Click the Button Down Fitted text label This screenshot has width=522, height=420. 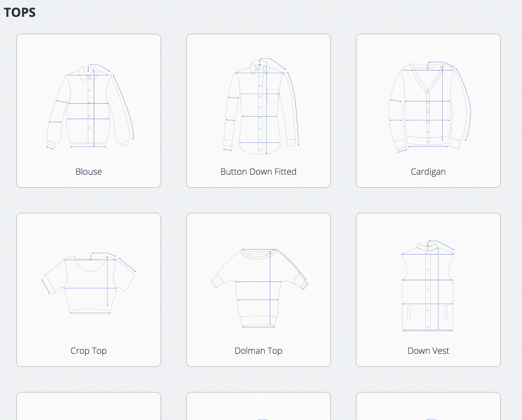(x=258, y=172)
